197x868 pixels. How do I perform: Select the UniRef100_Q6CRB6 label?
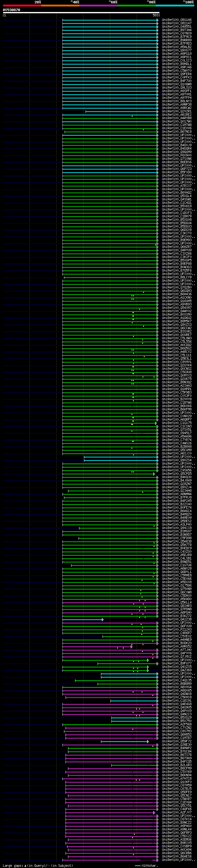[x=177, y=853]
